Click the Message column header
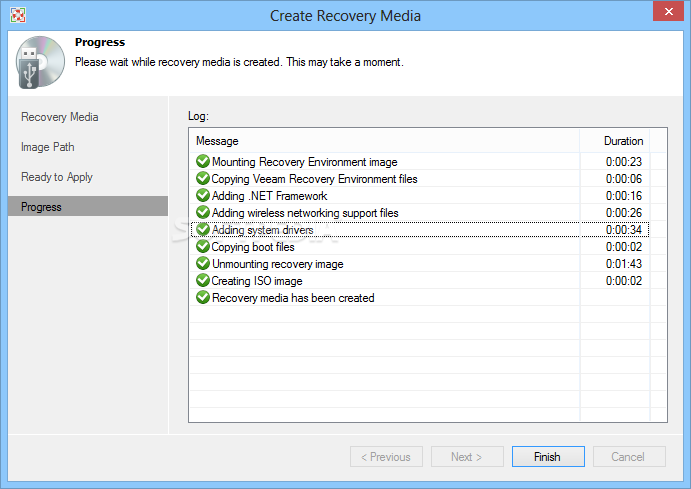The height and width of the screenshot is (489, 691). click(384, 141)
